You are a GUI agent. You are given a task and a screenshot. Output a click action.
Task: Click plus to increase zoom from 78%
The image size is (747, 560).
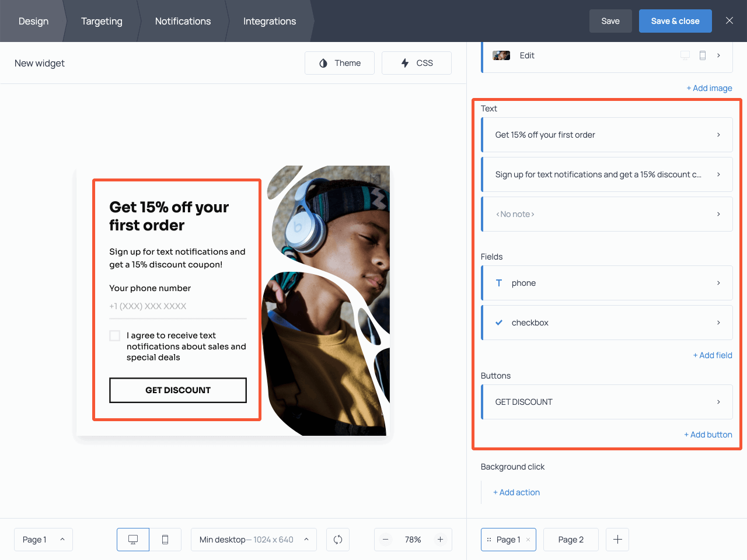coord(440,540)
